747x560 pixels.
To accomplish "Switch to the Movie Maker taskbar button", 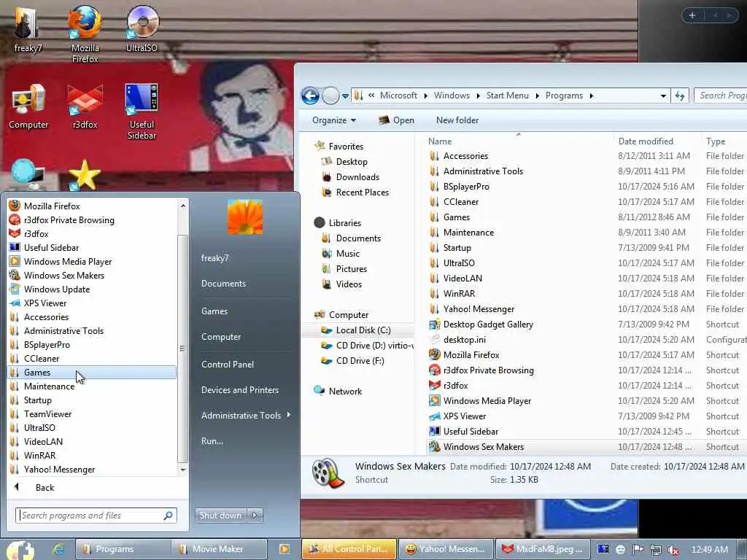I will [x=219, y=549].
